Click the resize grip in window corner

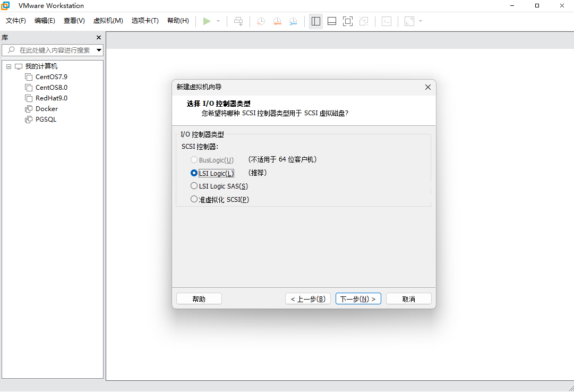coord(571,388)
